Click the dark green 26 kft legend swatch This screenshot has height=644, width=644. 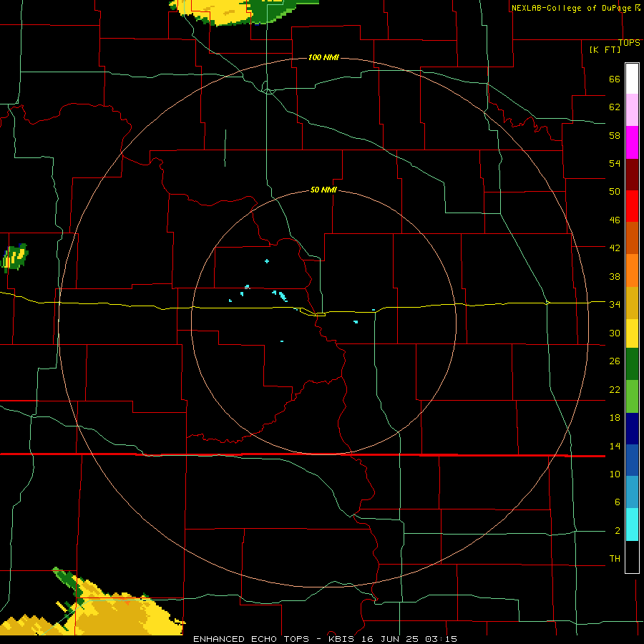632,364
